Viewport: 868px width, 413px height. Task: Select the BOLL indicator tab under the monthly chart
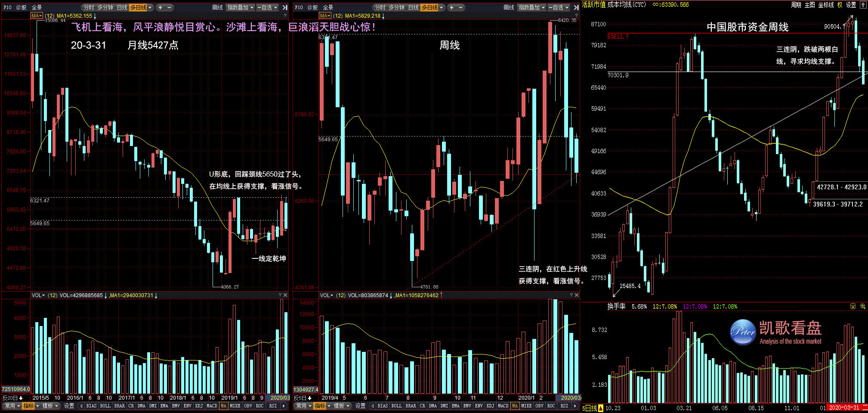click(105, 406)
